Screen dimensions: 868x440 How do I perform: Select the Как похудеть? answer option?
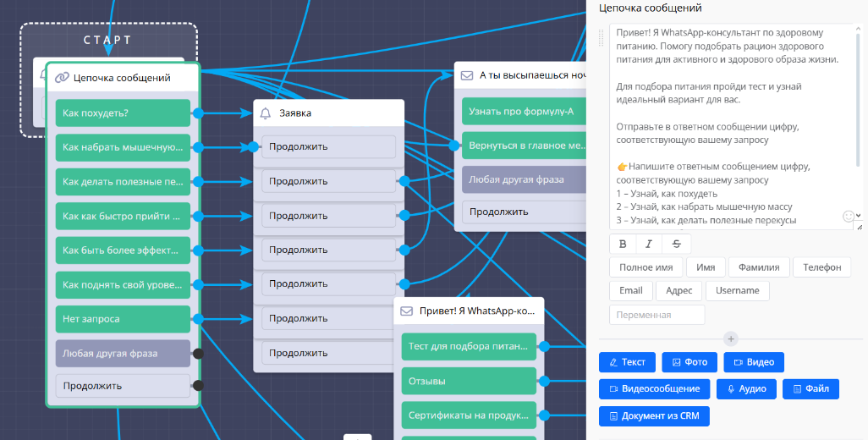click(123, 113)
